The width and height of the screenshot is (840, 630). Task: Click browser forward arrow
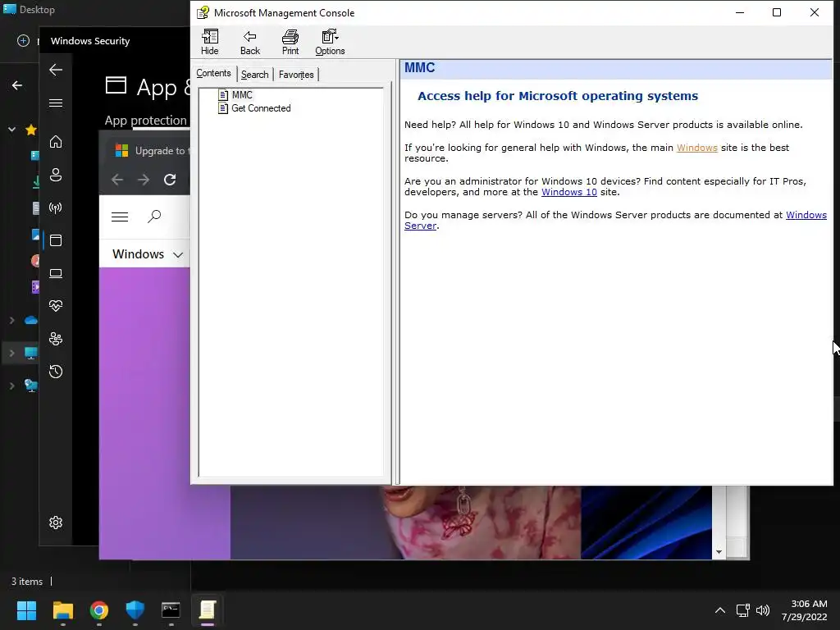tap(144, 180)
